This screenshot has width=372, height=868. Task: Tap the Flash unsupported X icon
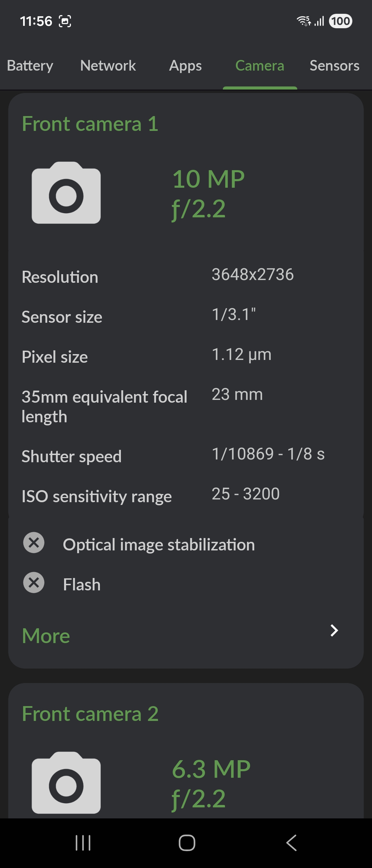point(34,583)
